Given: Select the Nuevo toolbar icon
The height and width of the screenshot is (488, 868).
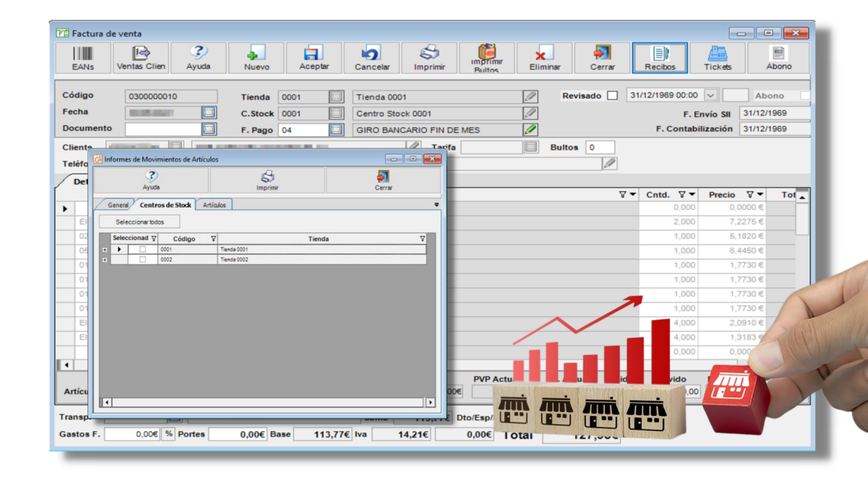Looking at the screenshot, I should [x=256, y=58].
